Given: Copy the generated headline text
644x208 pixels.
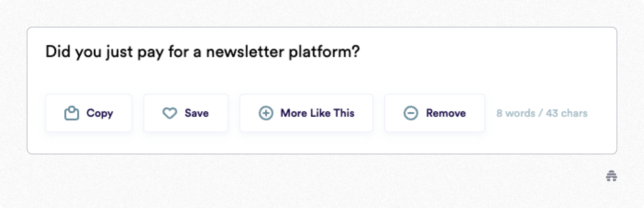Looking at the screenshot, I should [x=89, y=113].
